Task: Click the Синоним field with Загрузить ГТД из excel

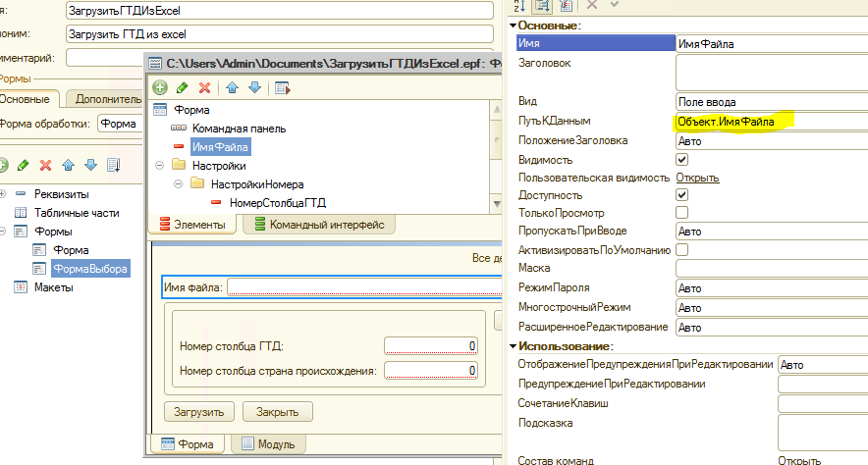Action: pos(280,33)
